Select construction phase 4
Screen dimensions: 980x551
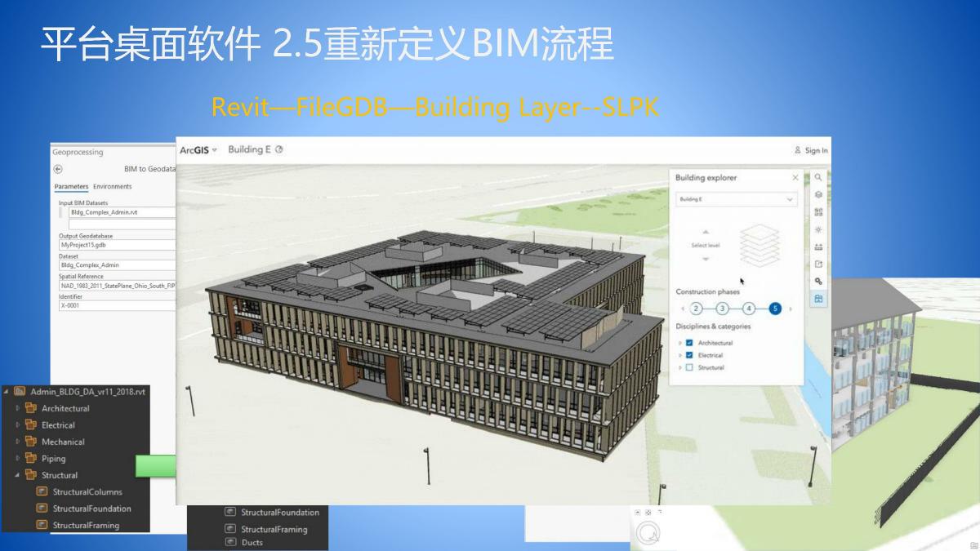pos(749,309)
